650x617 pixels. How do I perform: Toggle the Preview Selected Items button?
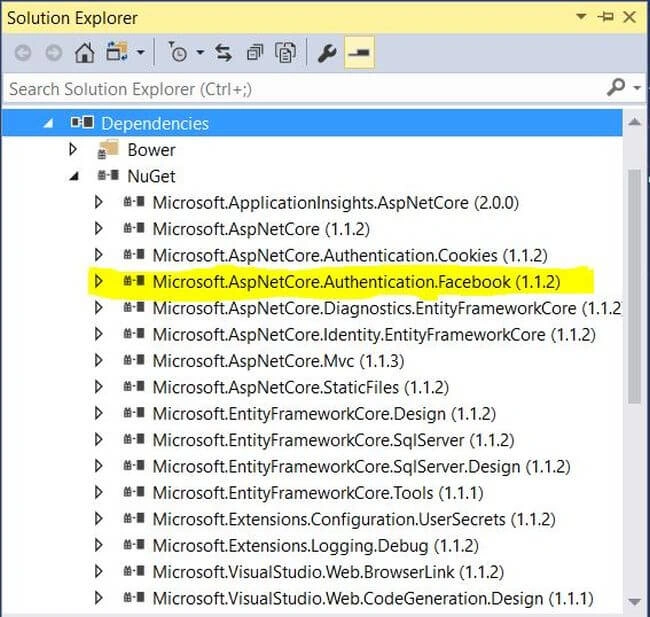359,53
